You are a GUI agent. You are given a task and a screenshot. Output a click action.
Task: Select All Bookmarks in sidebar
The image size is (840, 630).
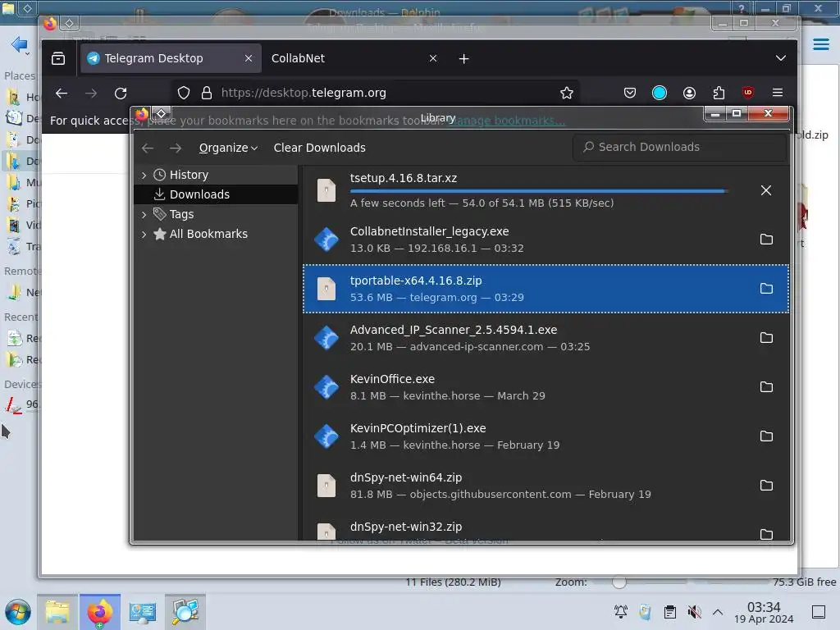click(x=216, y=234)
